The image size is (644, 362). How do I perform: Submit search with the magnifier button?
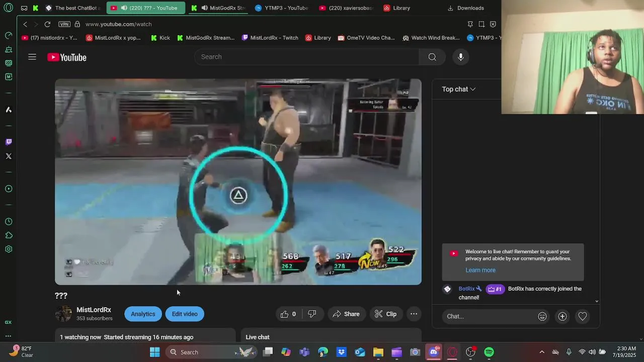[x=432, y=57]
